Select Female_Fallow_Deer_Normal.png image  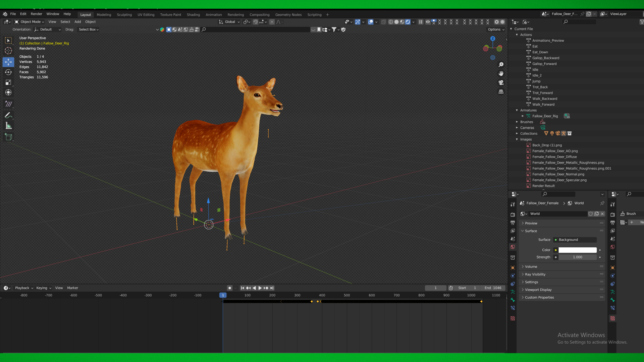click(x=558, y=174)
